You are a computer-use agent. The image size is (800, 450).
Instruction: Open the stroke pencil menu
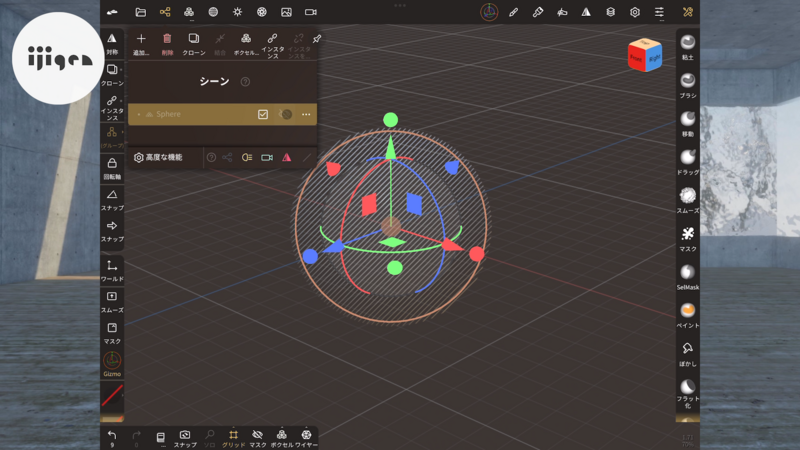(513, 12)
